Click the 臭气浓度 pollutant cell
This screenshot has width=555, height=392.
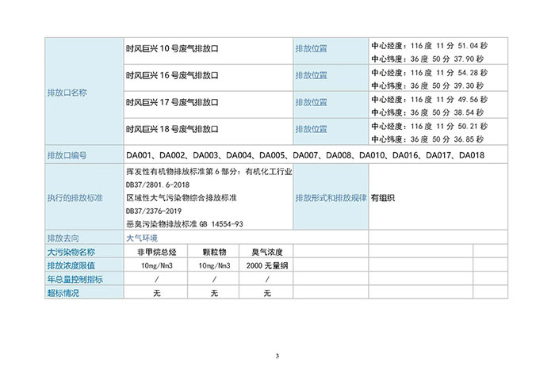[266, 251]
